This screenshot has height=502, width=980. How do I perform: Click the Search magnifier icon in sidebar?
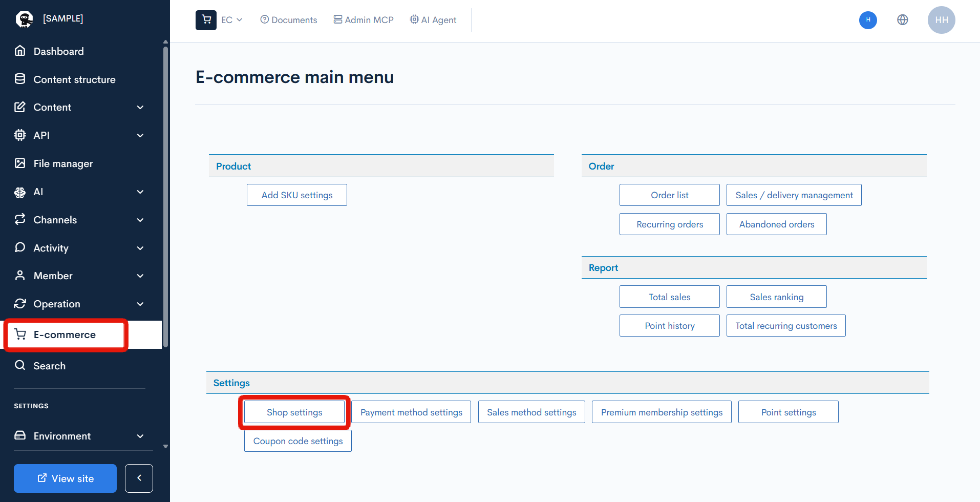[x=20, y=365]
